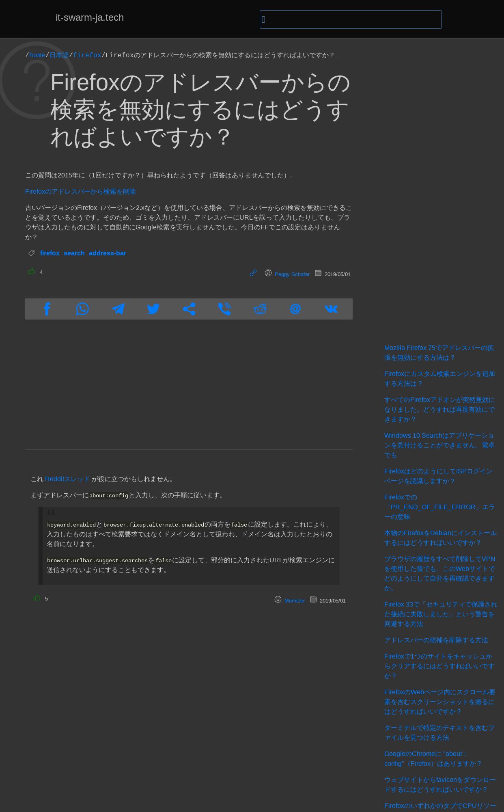Click the user icon beside Momizer
Screen dimensions: 504x812
[278, 599]
